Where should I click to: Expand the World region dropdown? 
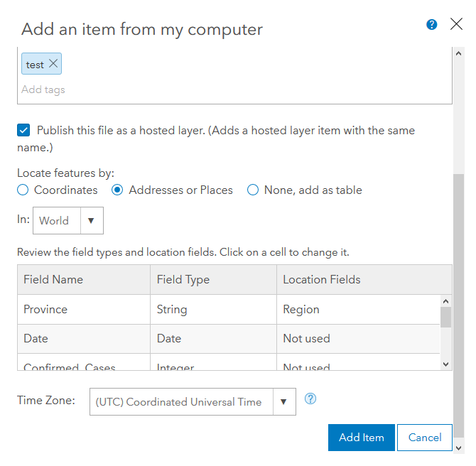point(91,221)
